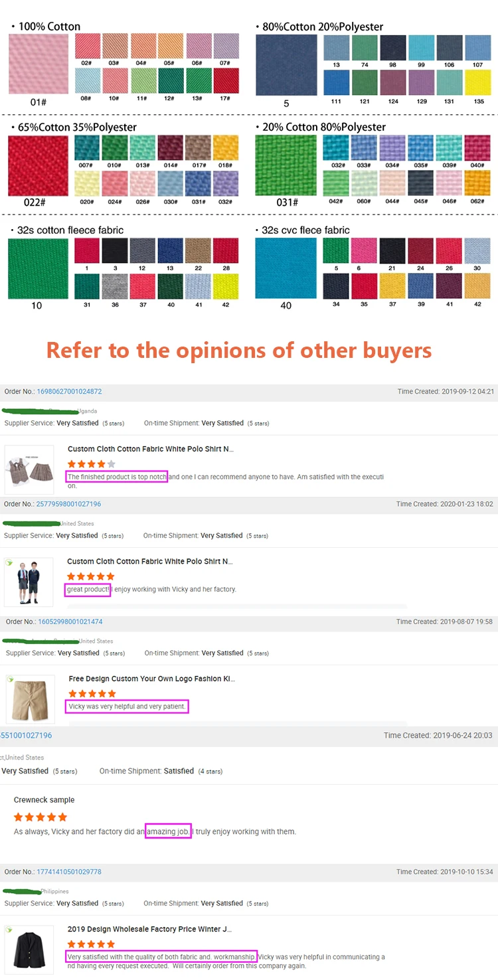498x980 pixels.
Task: Open order number 17741410501029778
Action: tap(68, 872)
